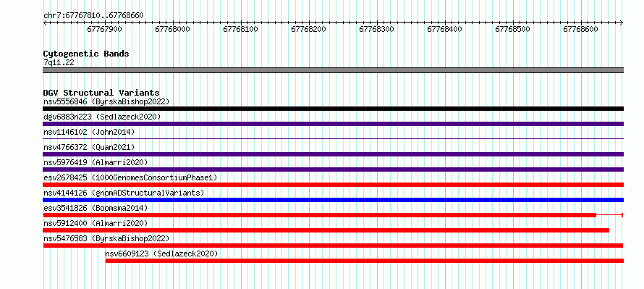Click the red nsv6609123 variant bar
Image resolution: width=644 pixels, height=289 pixels.
pos(364,261)
